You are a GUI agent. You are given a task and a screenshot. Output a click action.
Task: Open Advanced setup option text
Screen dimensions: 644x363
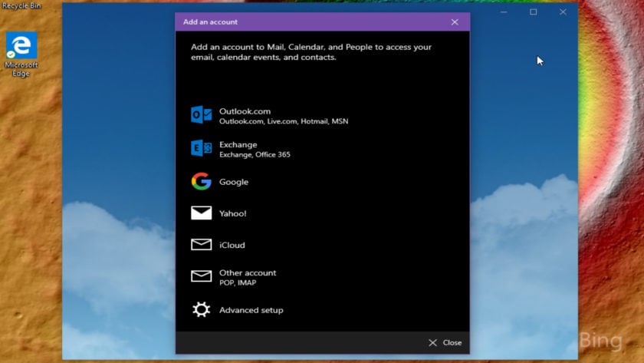pos(251,310)
